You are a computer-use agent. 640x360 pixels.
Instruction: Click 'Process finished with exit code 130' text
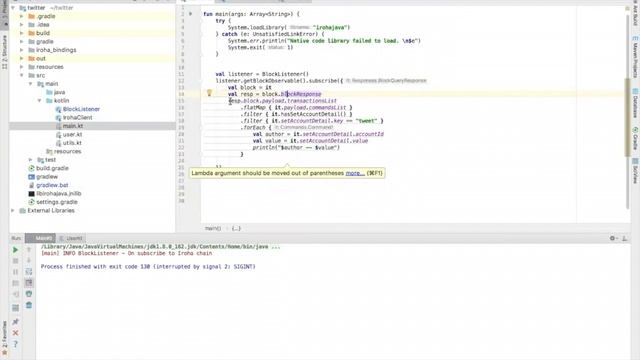coord(148,267)
